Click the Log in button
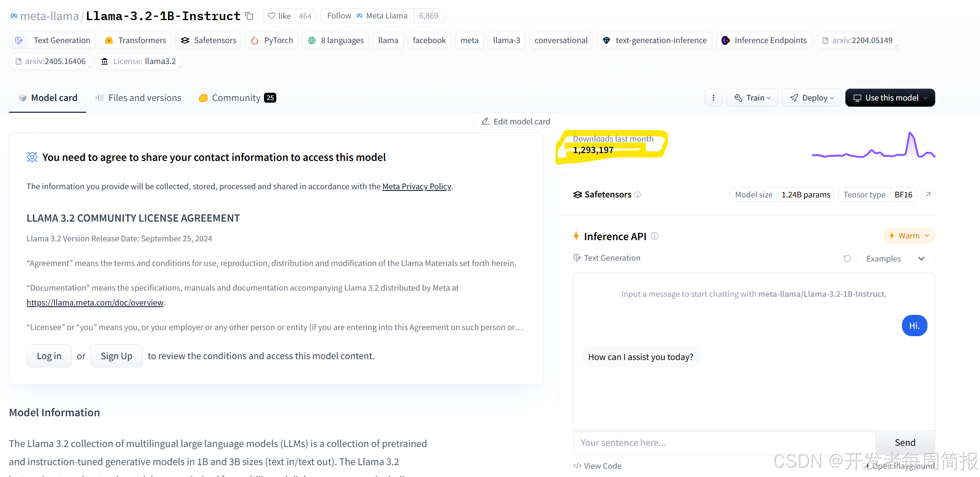This screenshot has height=477, width=980. (49, 356)
